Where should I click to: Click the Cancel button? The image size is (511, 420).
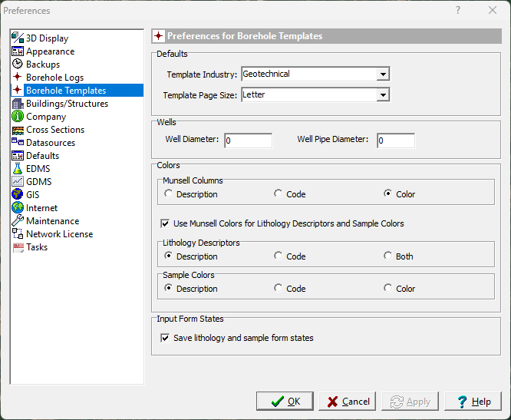[348, 402]
